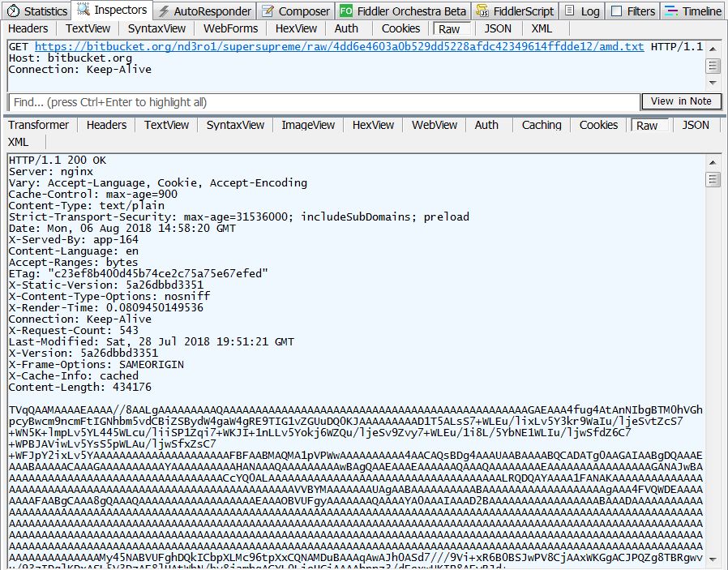Viewport: 728px width, 570px height.
Task: Click the Timeline bars icon
Action: (671, 11)
